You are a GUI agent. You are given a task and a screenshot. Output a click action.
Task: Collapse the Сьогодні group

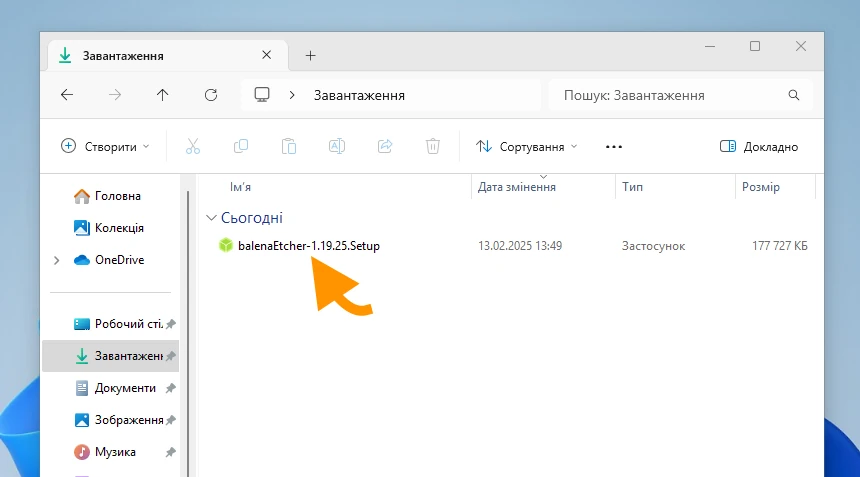[211, 218]
